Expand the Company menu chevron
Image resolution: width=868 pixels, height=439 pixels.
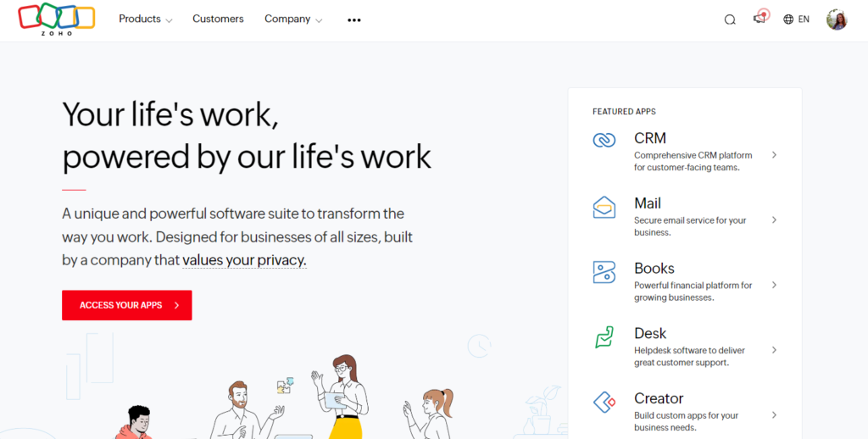click(319, 20)
